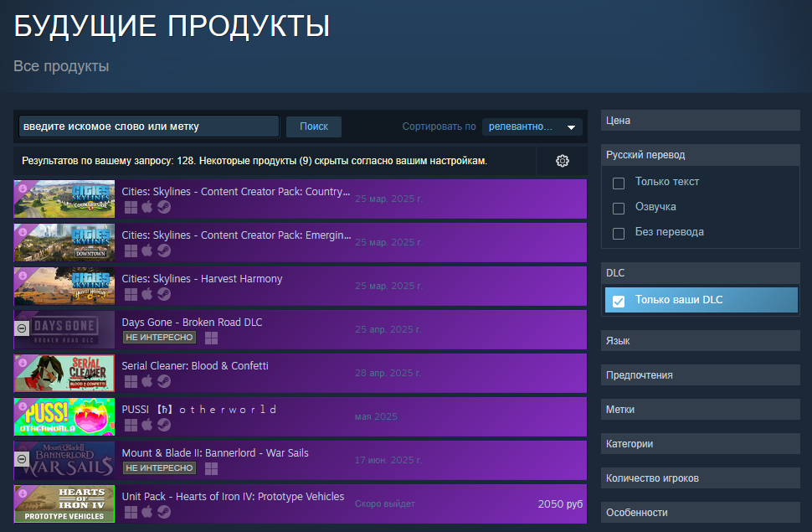Click the '2050 руб' price
This screenshot has height=532, width=812.
(x=560, y=504)
